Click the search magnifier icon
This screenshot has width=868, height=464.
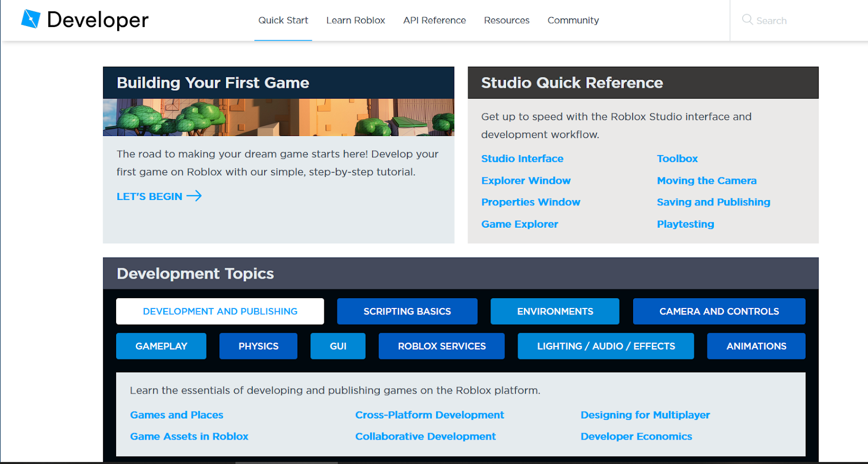[x=747, y=20]
